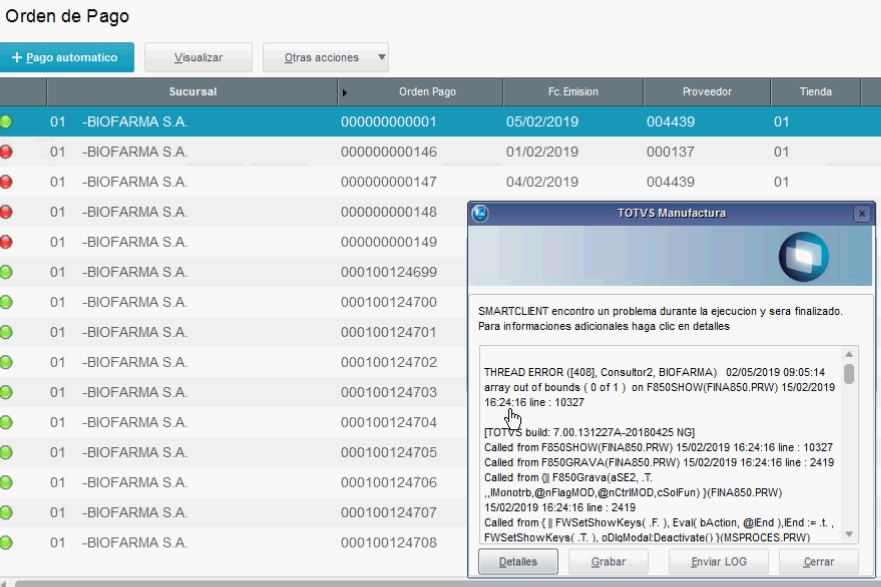Select order number 000100124708
The height and width of the screenshot is (587, 881).
[x=388, y=543]
